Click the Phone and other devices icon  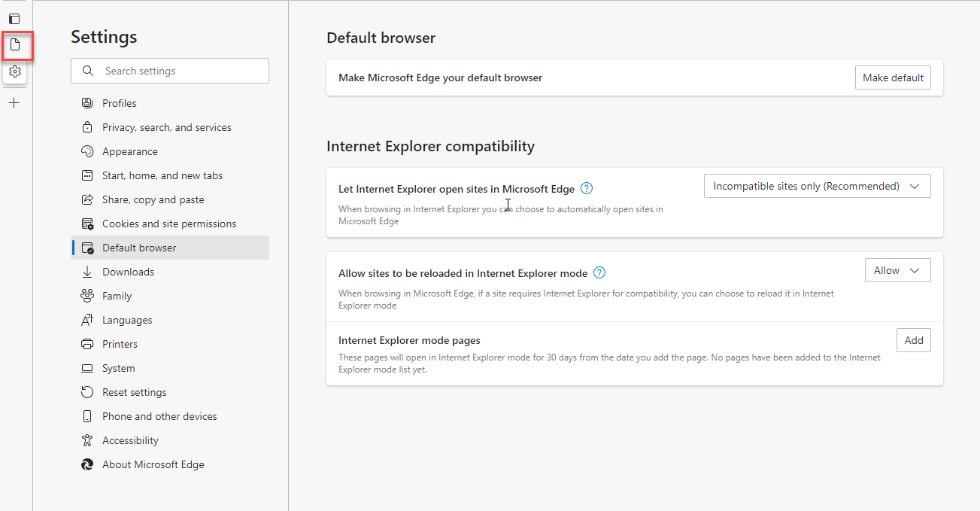87,416
